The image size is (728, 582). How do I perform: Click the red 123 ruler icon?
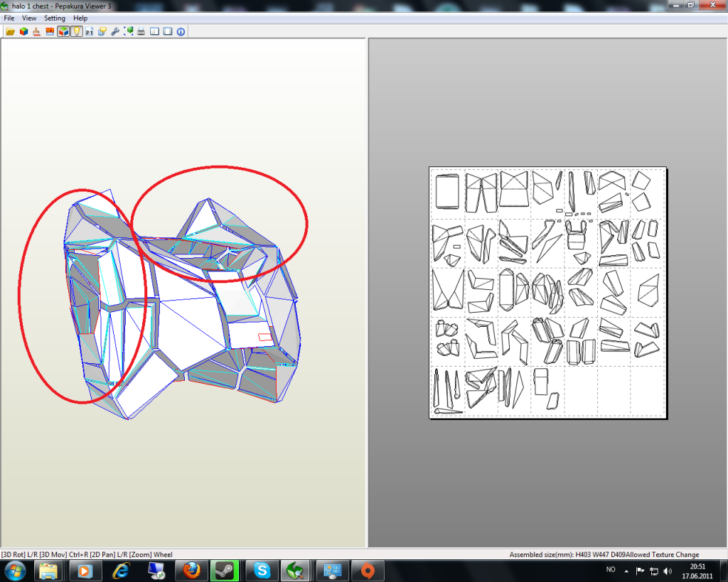[50, 31]
